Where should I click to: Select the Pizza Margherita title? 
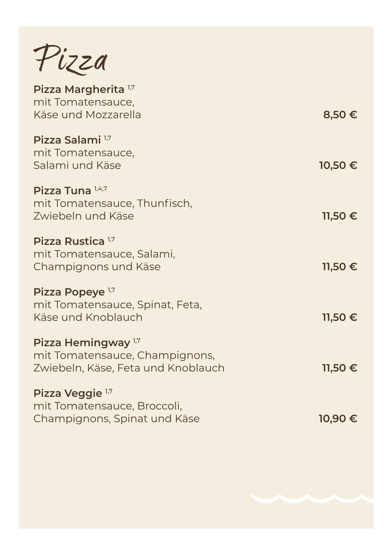(x=79, y=90)
